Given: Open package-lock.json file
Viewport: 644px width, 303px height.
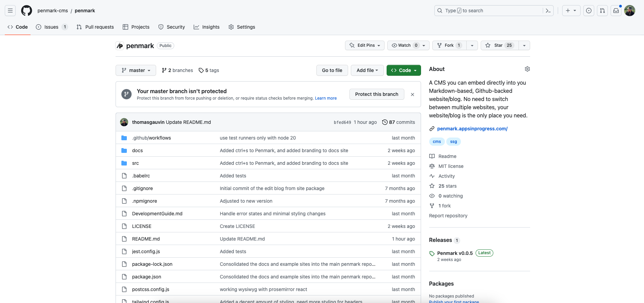Looking at the screenshot, I should pyautogui.click(x=152, y=264).
